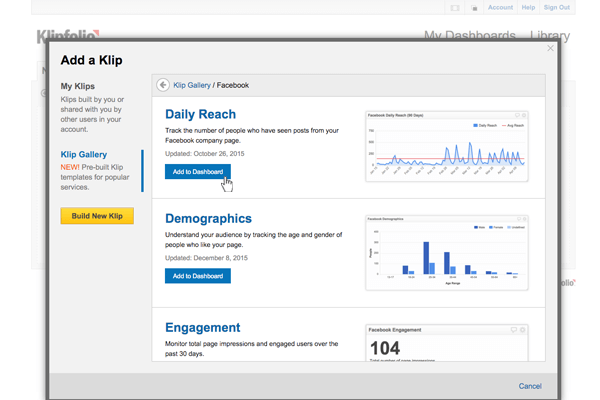Open the Help link
This screenshot has width=600, height=400.
(x=529, y=8)
